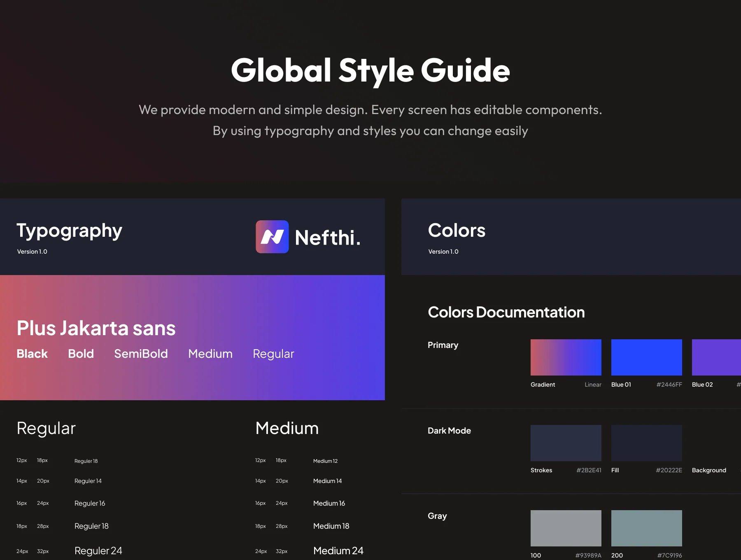Choose the Gray 200 swatch
741x560 pixels.
point(647,528)
